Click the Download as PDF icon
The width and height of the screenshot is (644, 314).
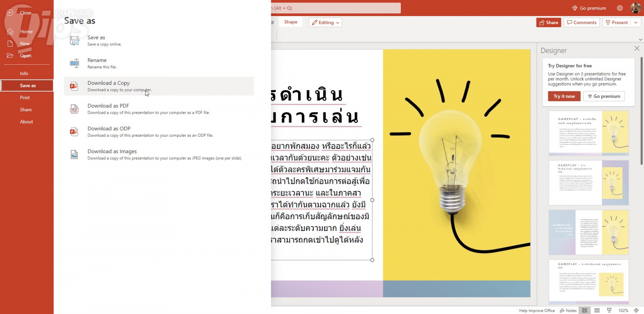(74, 109)
